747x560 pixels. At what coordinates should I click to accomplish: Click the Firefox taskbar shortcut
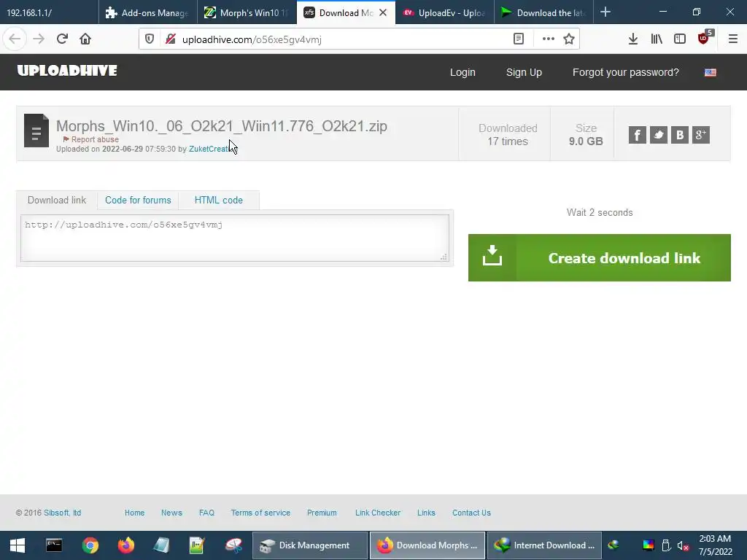(125, 545)
